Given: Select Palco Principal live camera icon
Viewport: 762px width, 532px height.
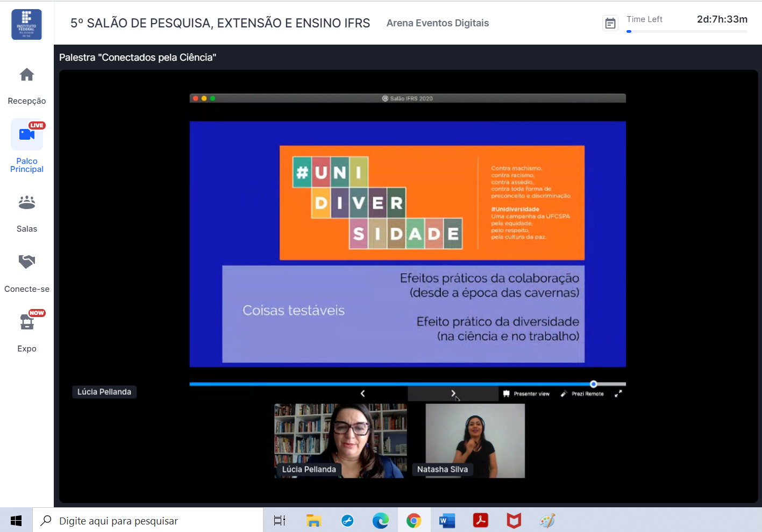Looking at the screenshot, I should [27, 134].
